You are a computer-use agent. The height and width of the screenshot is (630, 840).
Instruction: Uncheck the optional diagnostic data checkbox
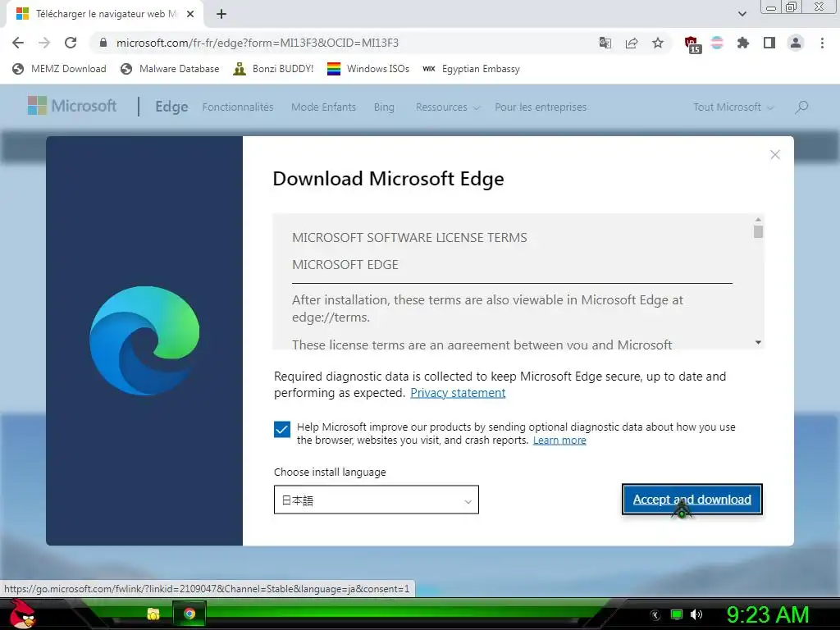point(282,429)
